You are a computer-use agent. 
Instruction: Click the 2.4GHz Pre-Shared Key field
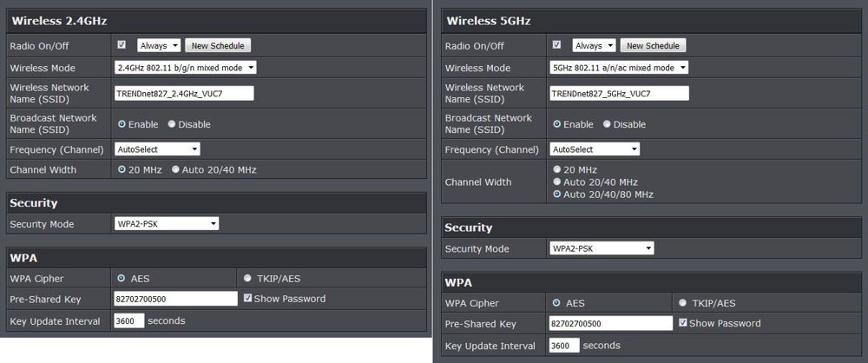coord(176,299)
